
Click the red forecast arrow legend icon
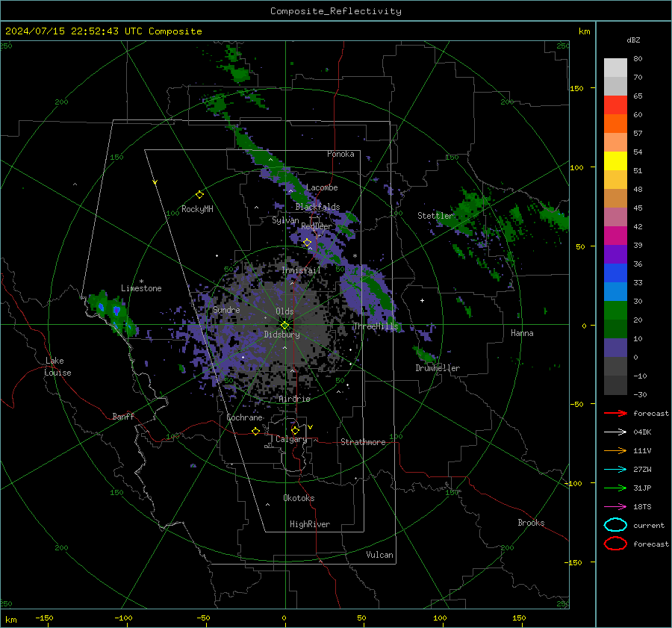coord(615,413)
